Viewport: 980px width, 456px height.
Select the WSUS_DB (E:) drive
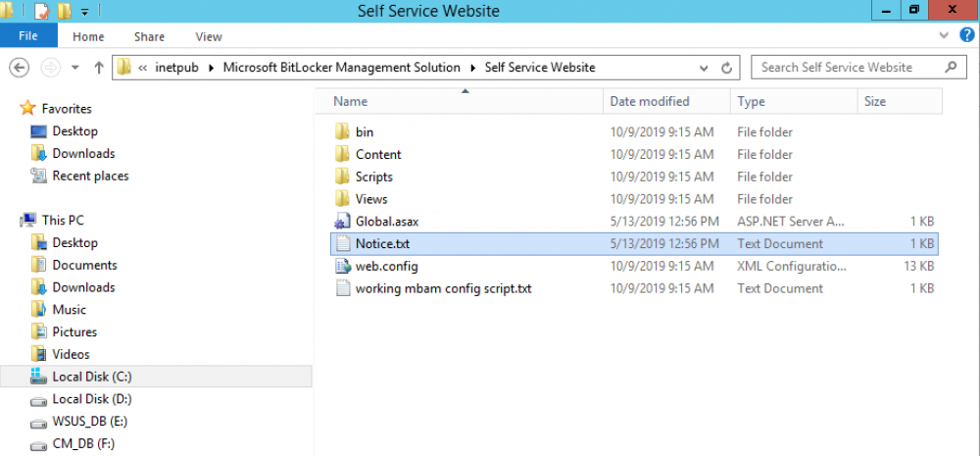(89, 422)
